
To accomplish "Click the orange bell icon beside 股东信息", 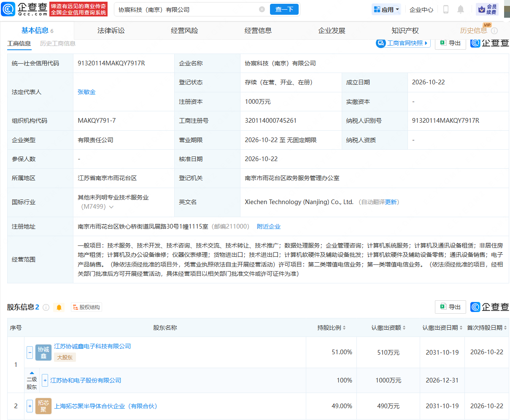I will [59, 307].
